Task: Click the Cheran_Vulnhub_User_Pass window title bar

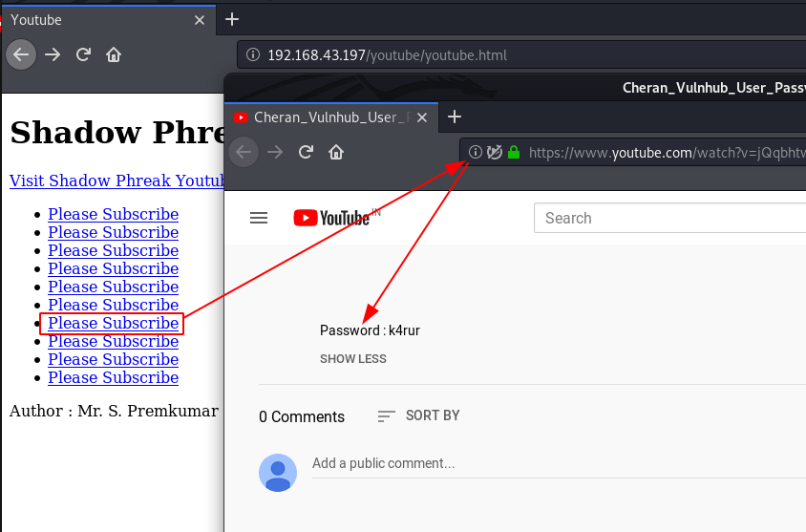Action: (515, 87)
